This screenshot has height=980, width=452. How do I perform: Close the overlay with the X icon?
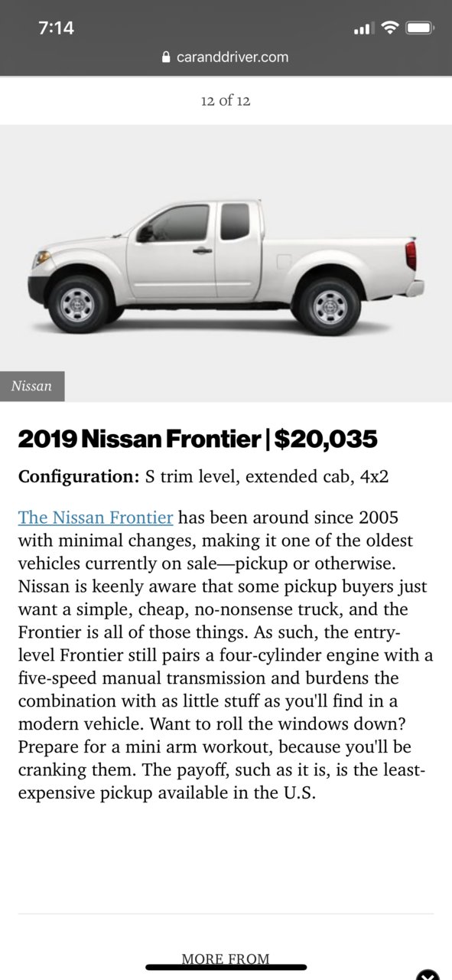[428, 974]
